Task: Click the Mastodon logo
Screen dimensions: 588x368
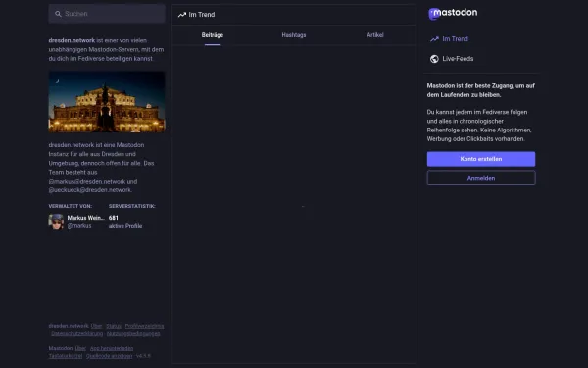Action: 453,13
